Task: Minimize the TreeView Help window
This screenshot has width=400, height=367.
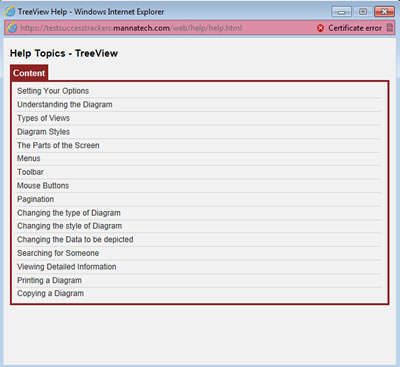Action: click(x=341, y=12)
